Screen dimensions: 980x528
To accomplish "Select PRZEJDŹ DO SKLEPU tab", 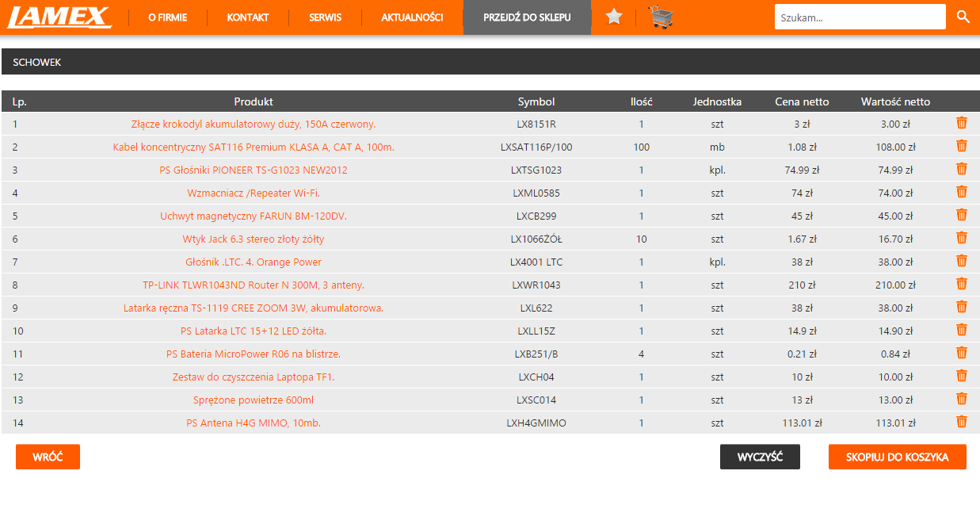I will point(527,17).
